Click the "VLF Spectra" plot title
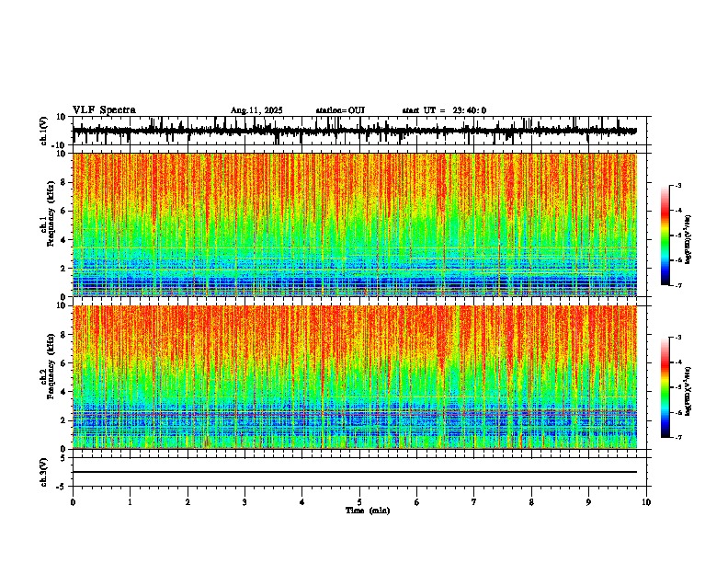728x563 pixels. click(x=104, y=110)
